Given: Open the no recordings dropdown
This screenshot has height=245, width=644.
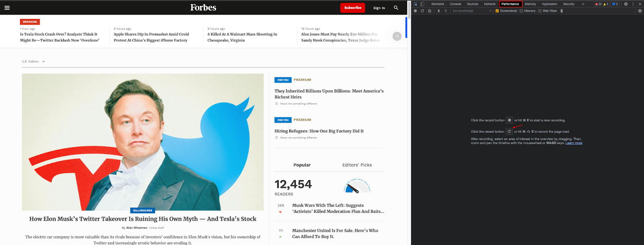Looking at the screenshot, I should (x=472, y=11).
